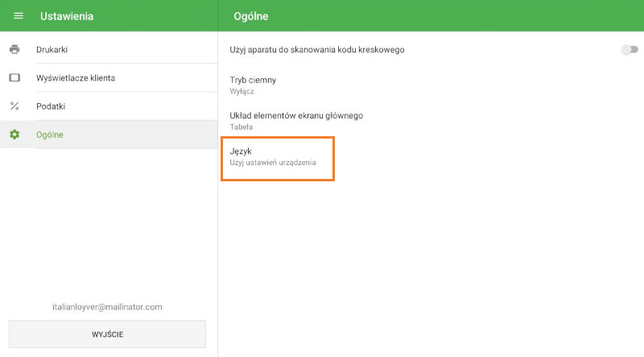
Task: Click the printer icon beside Drukarki
Action: [x=14, y=50]
